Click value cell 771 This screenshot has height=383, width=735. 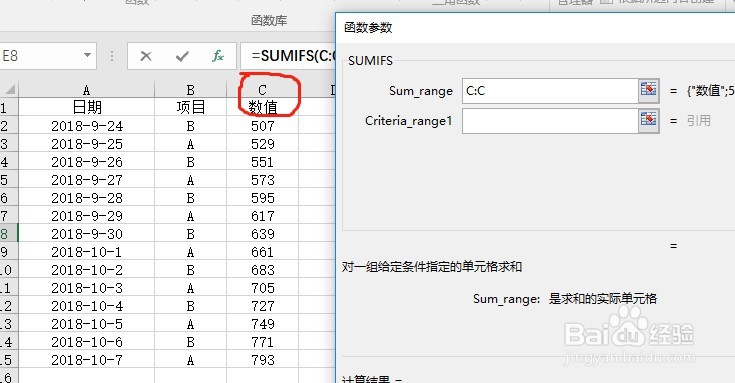262,342
